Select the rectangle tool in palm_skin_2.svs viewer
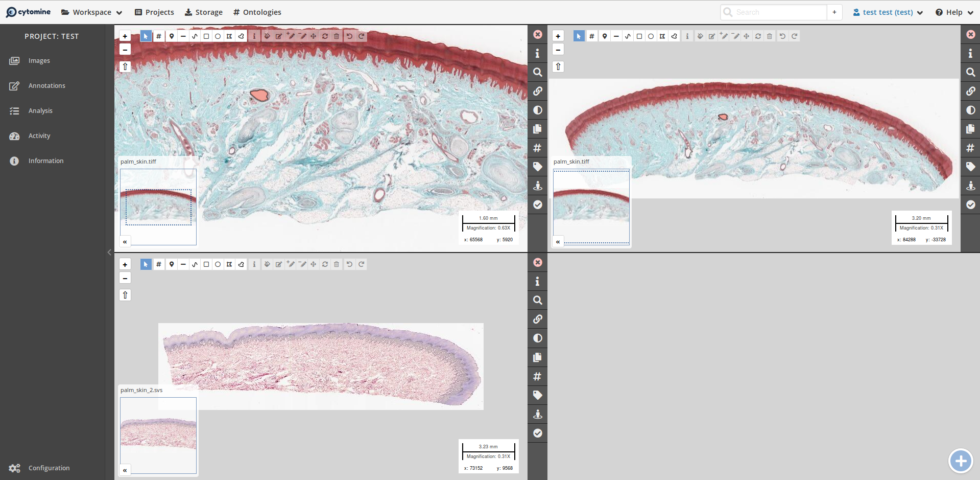980x480 pixels. click(x=206, y=264)
